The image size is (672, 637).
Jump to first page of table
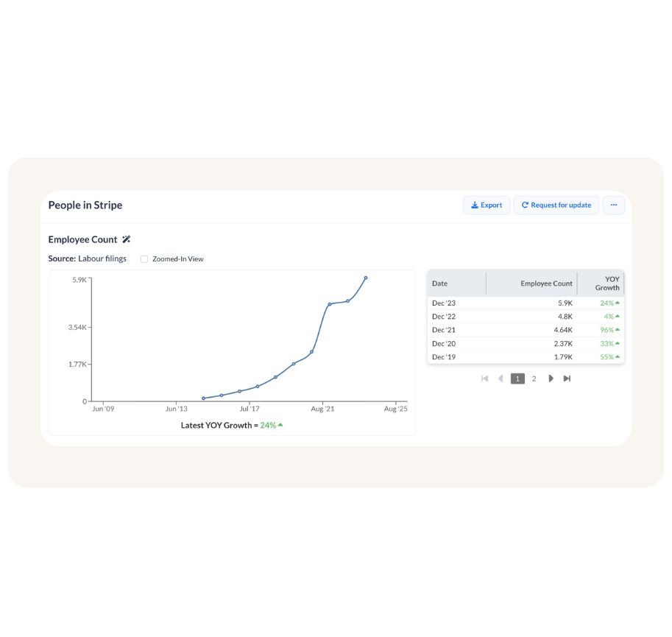[x=484, y=379]
